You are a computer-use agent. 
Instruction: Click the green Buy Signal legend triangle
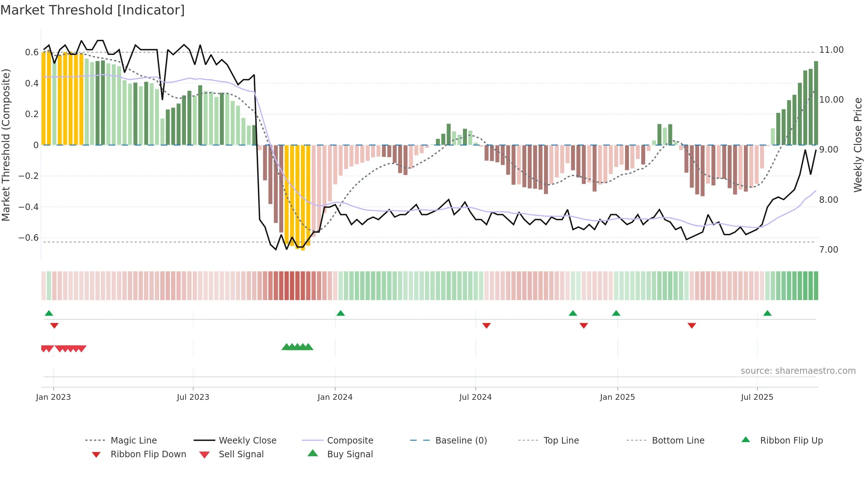pyautogui.click(x=312, y=453)
